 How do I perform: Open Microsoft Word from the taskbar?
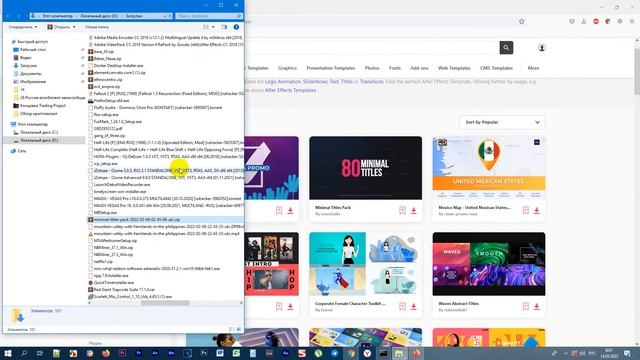tap(220, 353)
